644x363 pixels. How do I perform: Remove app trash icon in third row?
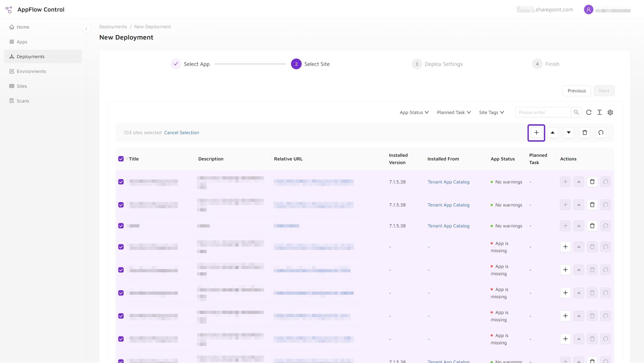[x=592, y=226]
